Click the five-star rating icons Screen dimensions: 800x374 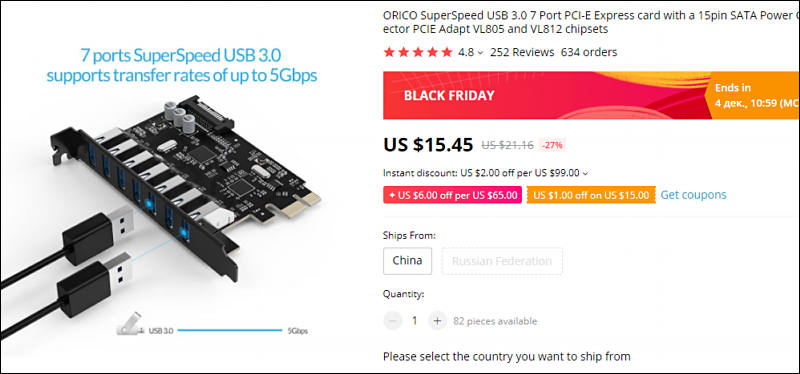tap(418, 52)
